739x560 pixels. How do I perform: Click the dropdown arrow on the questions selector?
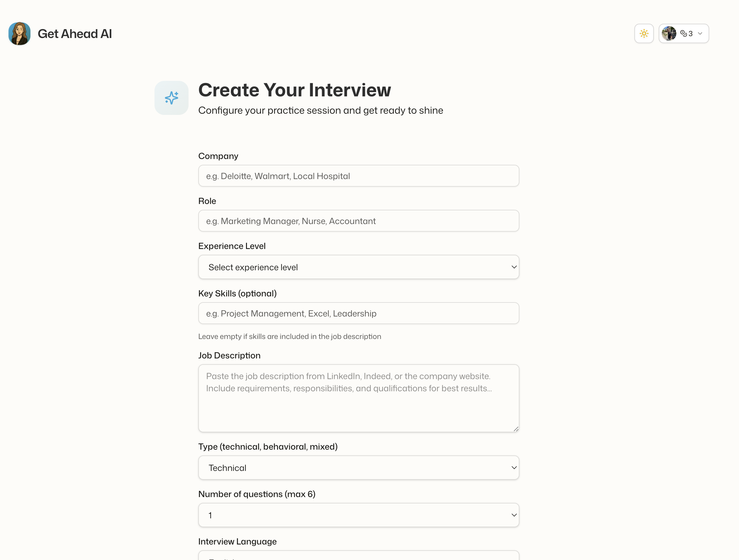pyautogui.click(x=513, y=515)
